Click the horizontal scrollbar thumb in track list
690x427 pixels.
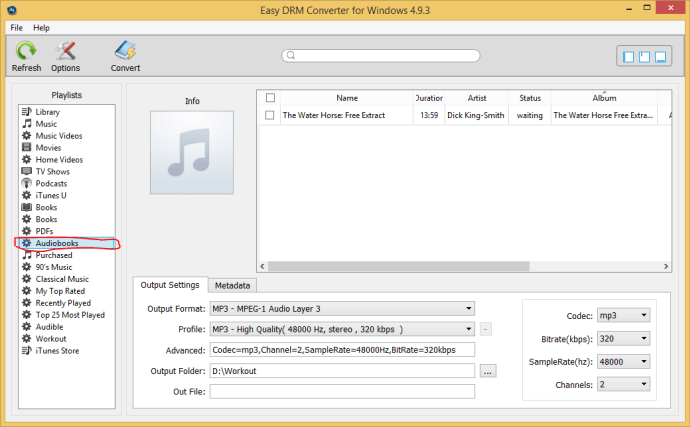pos(399,266)
